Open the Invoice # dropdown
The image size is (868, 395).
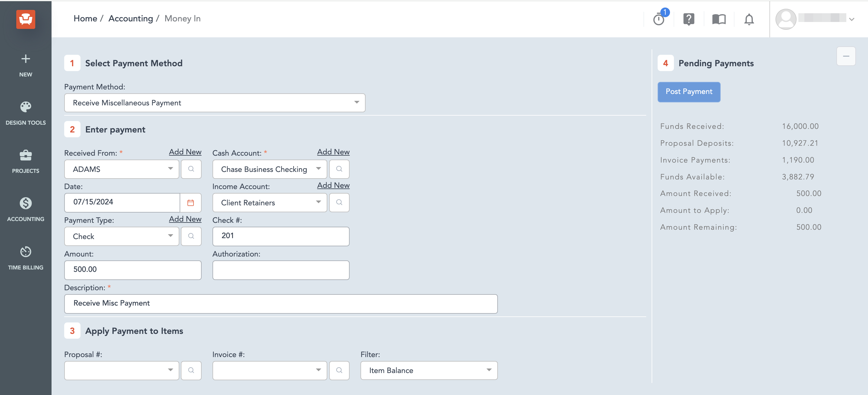pyautogui.click(x=269, y=370)
